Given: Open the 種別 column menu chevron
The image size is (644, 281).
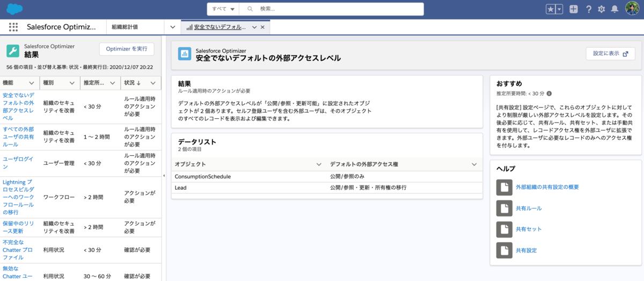Looking at the screenshot, I should [72, 83].
